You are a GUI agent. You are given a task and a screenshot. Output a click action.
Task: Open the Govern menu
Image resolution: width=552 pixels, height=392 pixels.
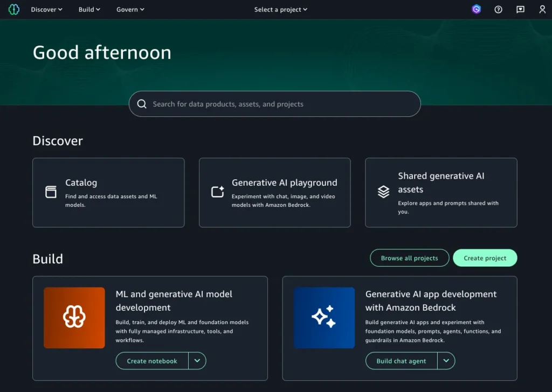click(130, 10)
